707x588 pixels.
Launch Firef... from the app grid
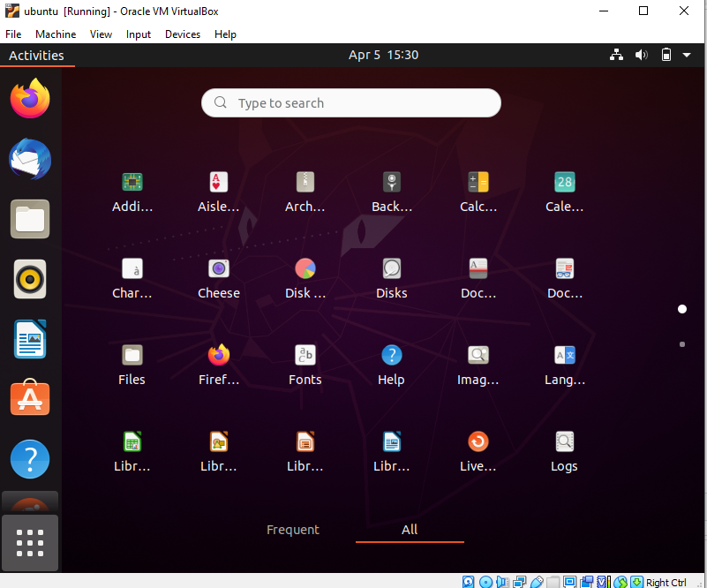click(219, 366)
